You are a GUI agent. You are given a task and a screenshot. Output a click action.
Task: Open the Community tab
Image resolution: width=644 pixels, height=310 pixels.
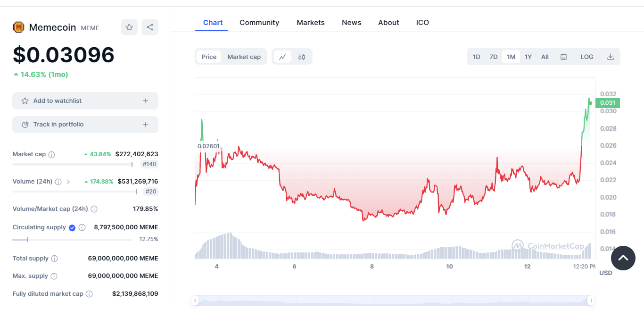click(259, 22)
